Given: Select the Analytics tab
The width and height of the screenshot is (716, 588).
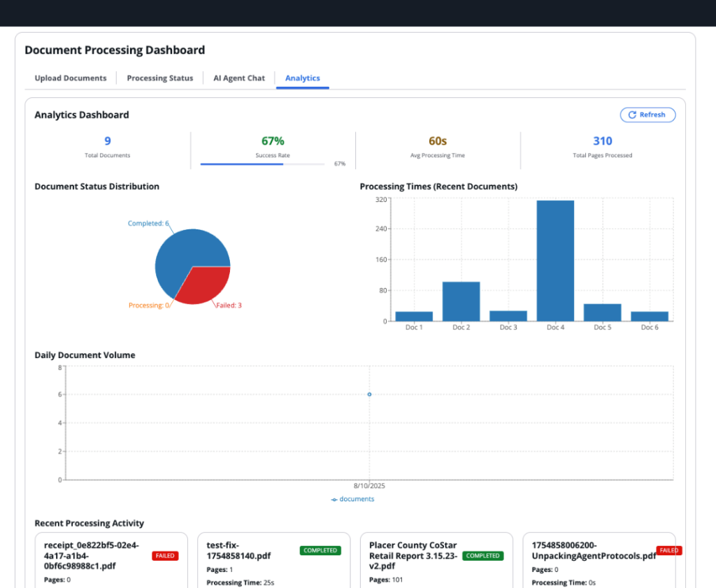Looking at the screenshot, I should [302, 78].
